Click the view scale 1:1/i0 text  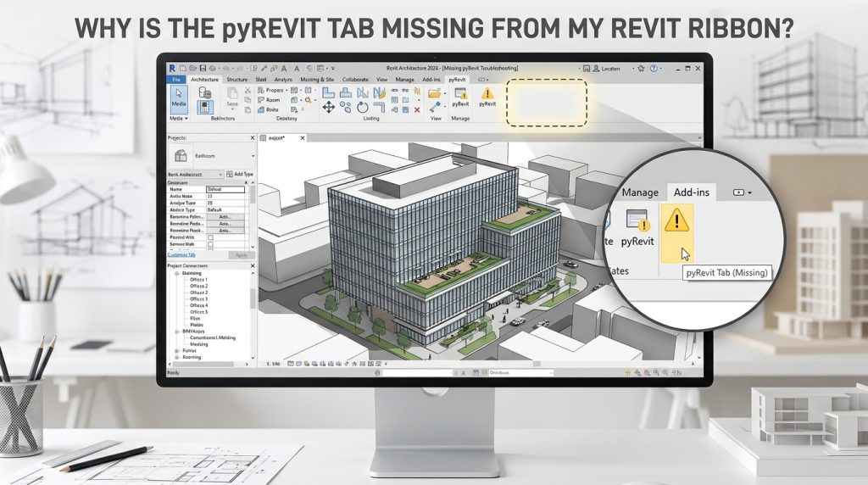[x=274, y=364]
